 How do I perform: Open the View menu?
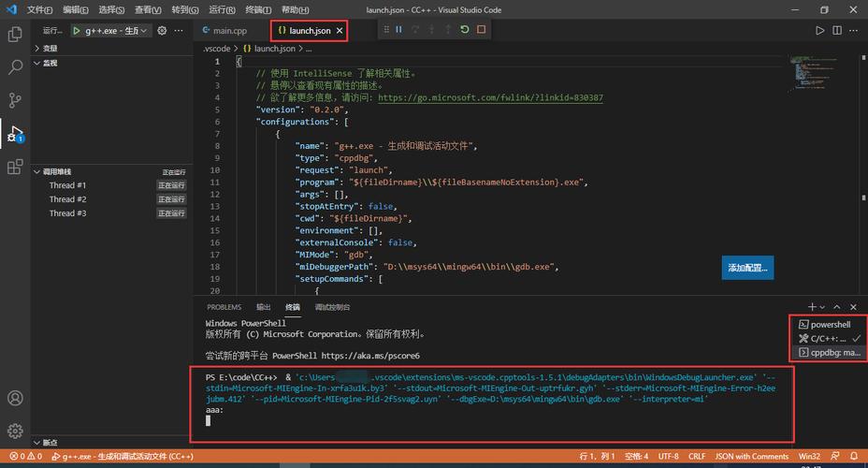tap(148, 9)
